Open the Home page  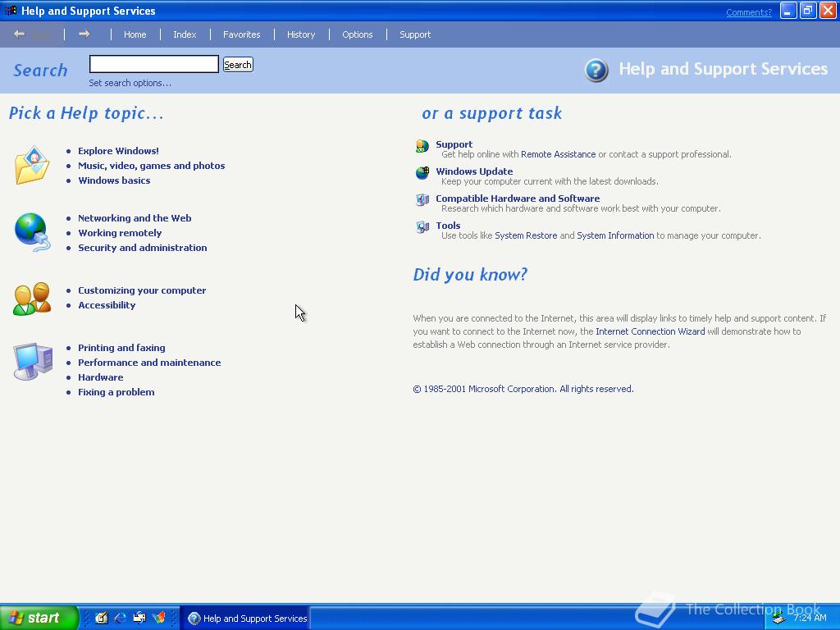[x=135, y=34]
